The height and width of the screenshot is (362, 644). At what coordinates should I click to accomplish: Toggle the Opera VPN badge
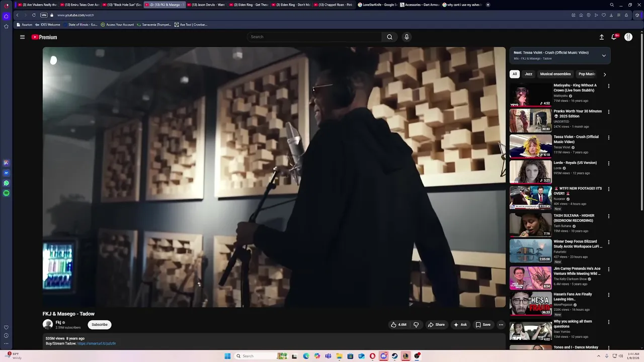[44, 15]
